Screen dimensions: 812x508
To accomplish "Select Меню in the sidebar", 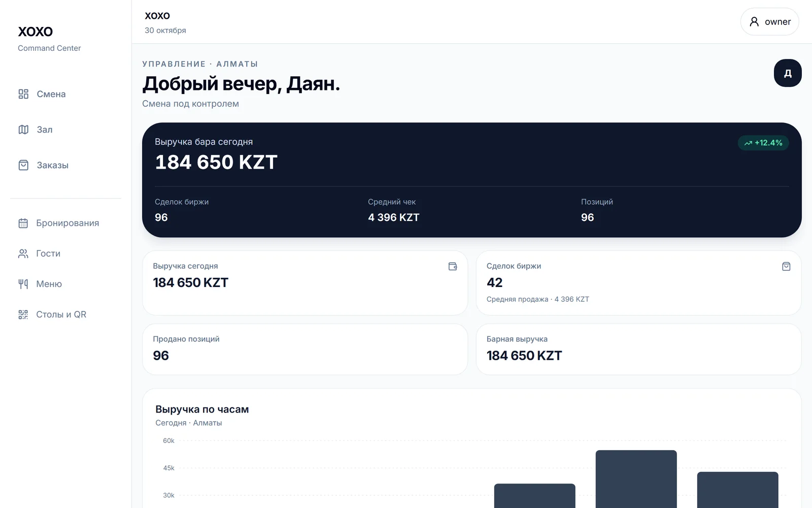I will 66,284.
